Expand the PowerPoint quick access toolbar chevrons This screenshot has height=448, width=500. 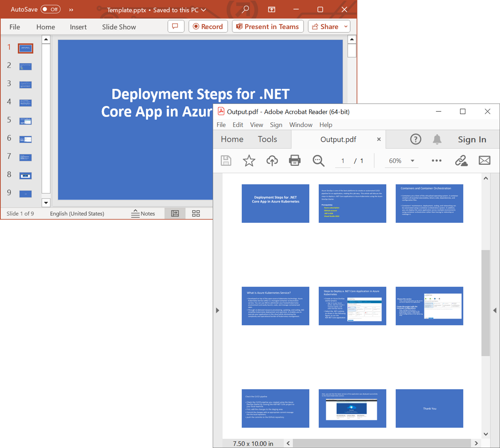coord(71,10)
